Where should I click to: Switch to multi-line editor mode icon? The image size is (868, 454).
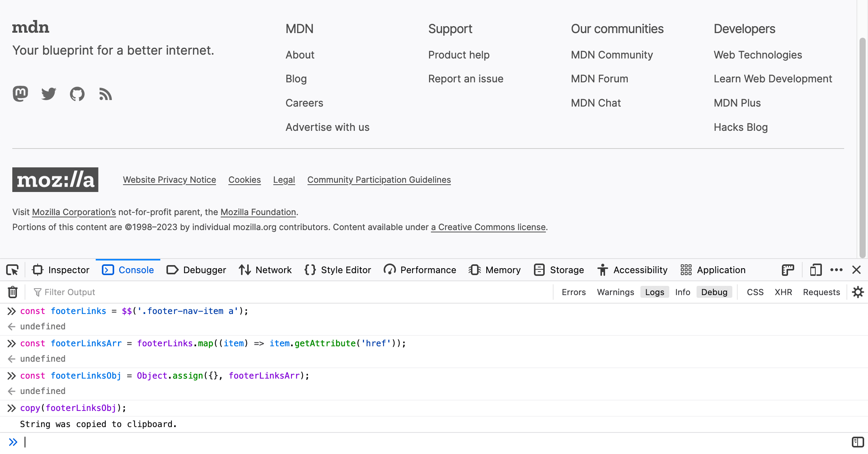858,442
